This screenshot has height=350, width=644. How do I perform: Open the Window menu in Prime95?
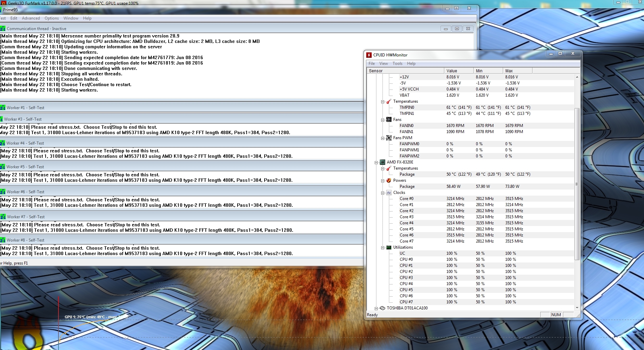click(x=71, y=18)
